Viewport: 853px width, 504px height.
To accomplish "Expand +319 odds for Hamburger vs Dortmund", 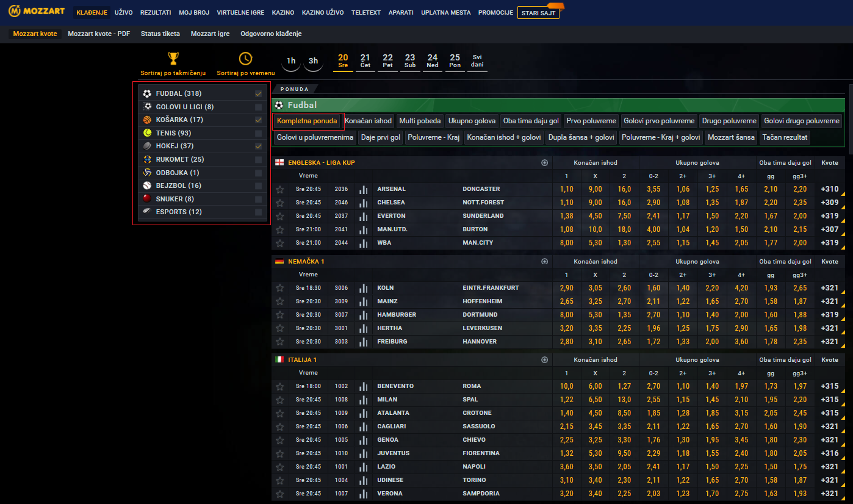I will 830,315.
